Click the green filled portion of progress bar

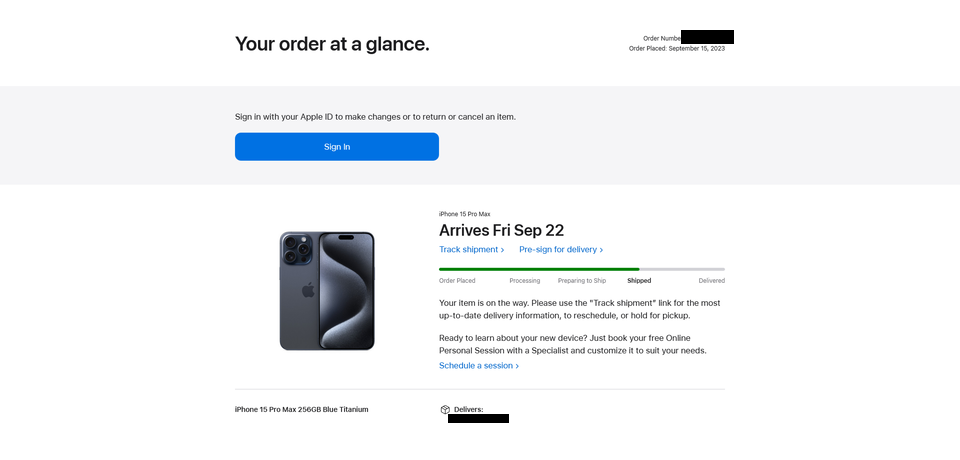539,269
